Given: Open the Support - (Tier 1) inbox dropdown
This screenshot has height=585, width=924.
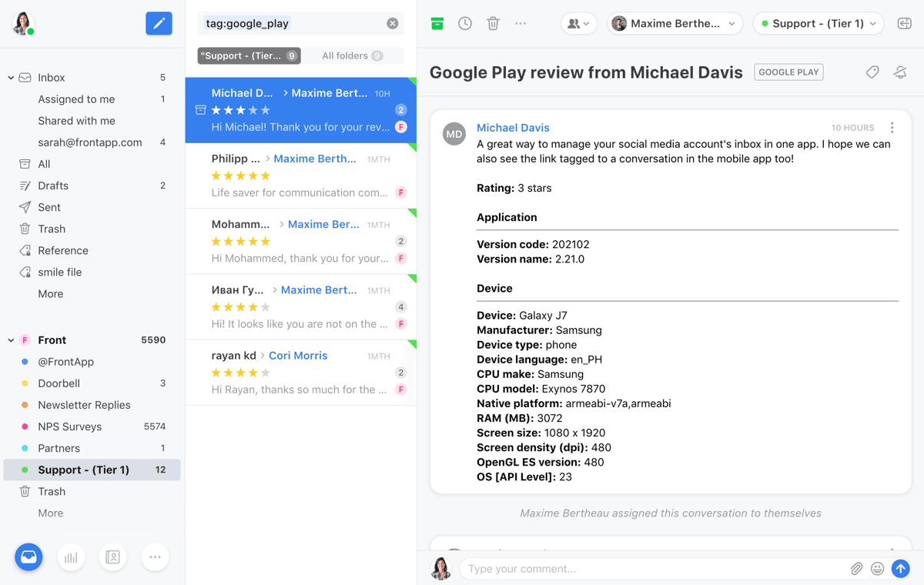Looking at the screenshot, I should [819, 24].
